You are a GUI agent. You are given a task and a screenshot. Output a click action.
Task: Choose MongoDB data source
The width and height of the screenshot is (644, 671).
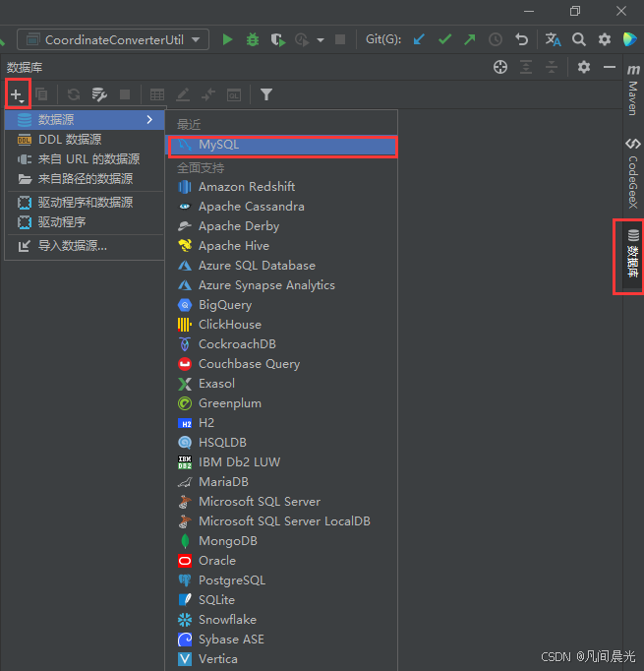pos(281,541)
